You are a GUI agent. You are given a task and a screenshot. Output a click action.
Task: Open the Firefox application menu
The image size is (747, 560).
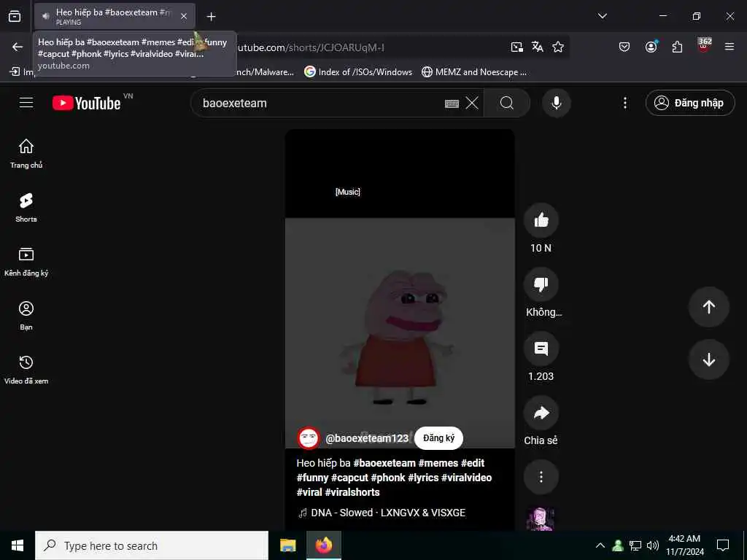[729, 47]
